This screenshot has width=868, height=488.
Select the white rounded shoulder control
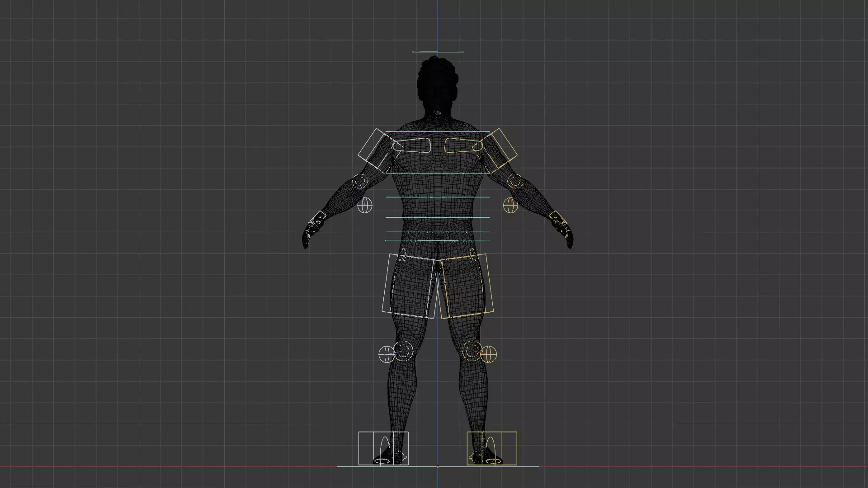(411, 146)
